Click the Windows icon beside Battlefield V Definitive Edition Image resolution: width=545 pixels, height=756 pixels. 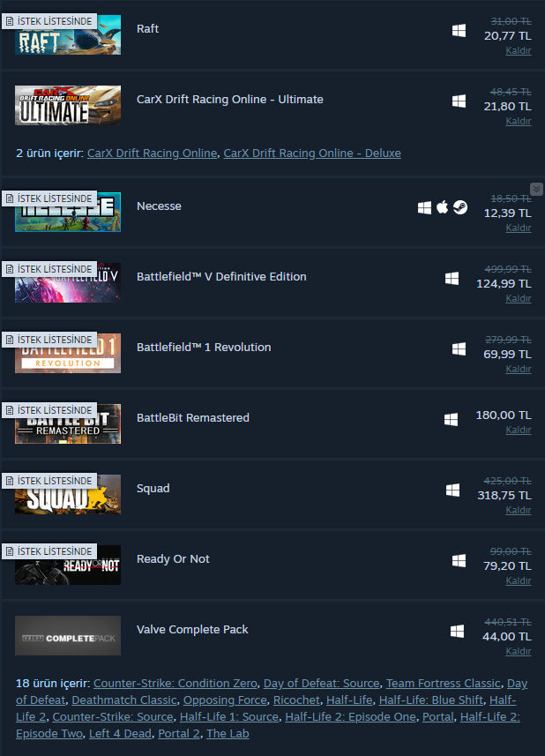point(452,278)
